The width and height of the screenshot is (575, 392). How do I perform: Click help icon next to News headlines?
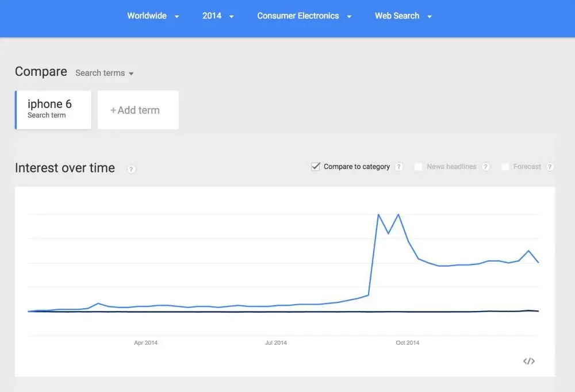tap(485, 167)
